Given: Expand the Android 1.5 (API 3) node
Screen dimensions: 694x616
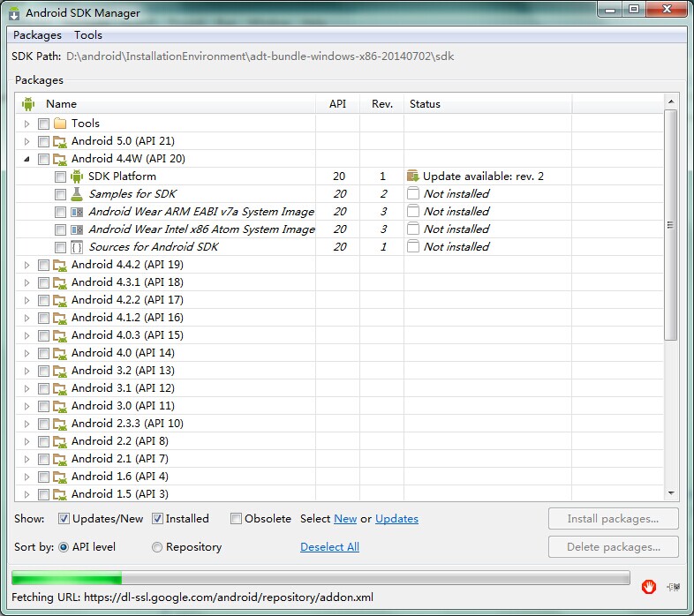Looking at the screenshot, I should point(27,494).
